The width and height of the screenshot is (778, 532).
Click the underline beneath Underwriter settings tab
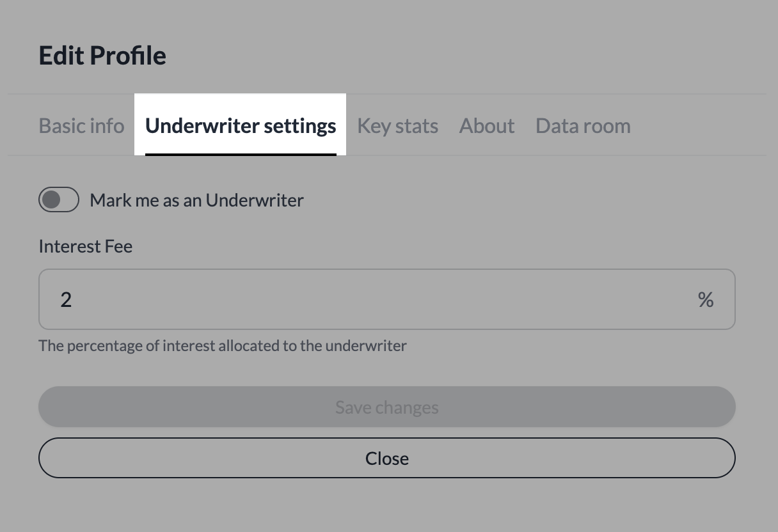point(241,154)
